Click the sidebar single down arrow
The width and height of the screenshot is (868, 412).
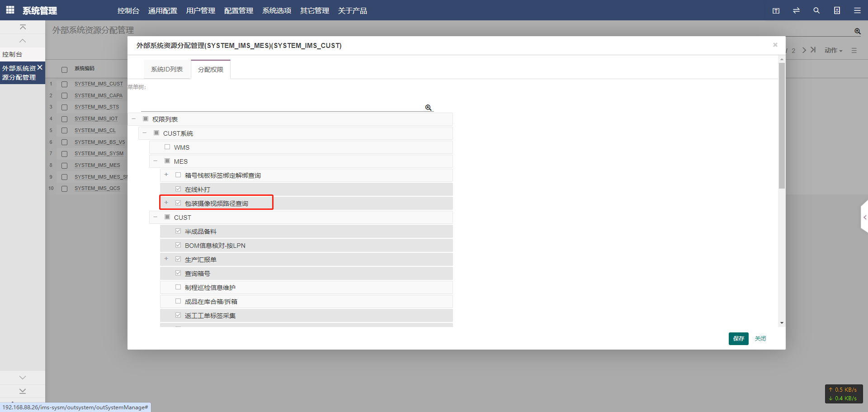pyautogui.click(x=23, y=377)
